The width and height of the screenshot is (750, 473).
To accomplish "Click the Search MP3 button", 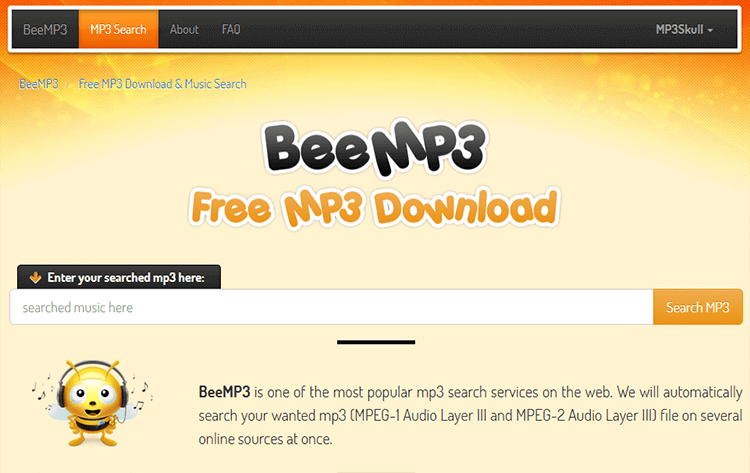I will (x=698, y=307).
